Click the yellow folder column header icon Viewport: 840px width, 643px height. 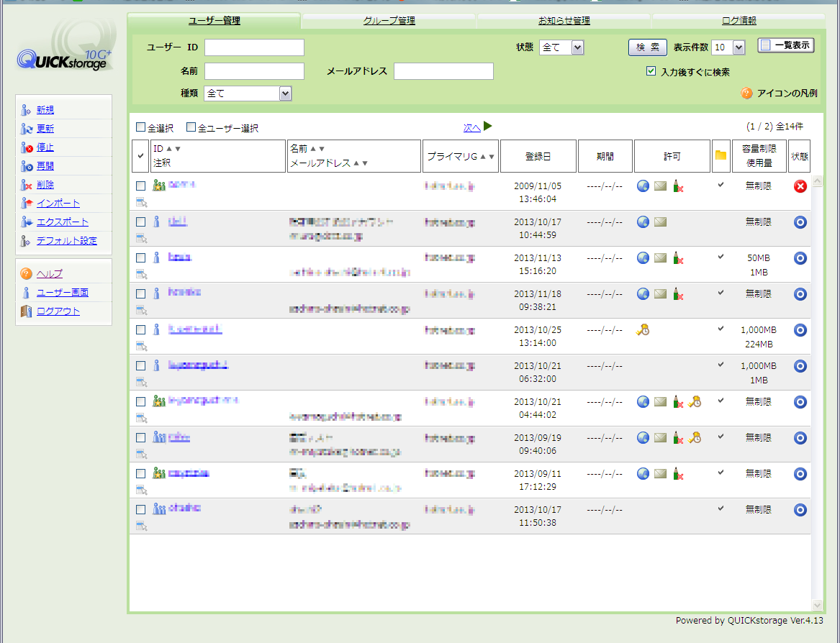click(721, 155)
